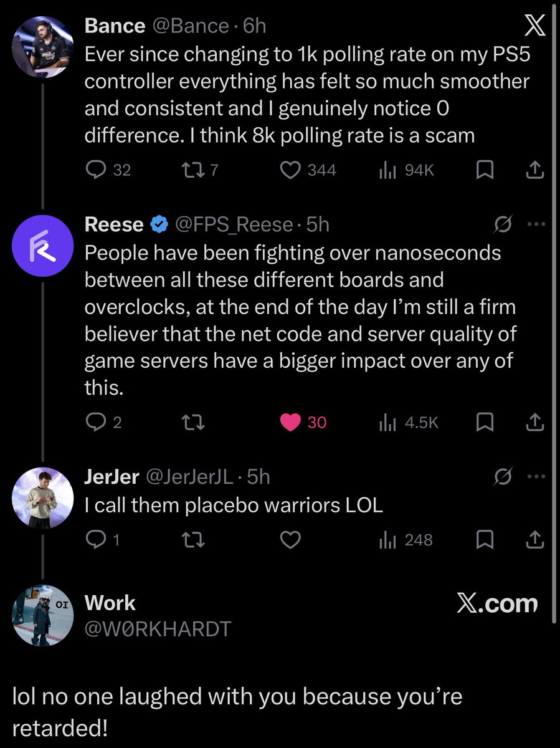The image size is (560, 748).
Task: Click the X logo at top right
Action: pos(533,26)
